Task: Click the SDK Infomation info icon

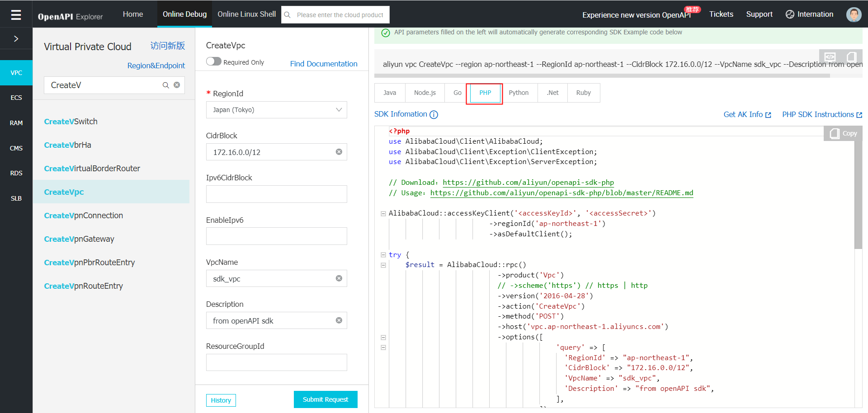Action: [x=434, y=115]
